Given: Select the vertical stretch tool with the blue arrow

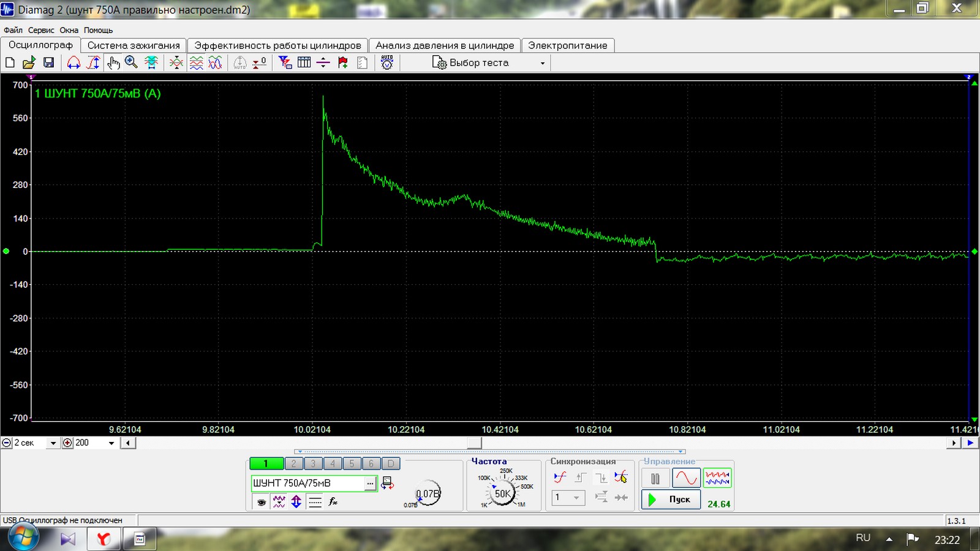Looking at the screenshot, I should click(94, 62).
